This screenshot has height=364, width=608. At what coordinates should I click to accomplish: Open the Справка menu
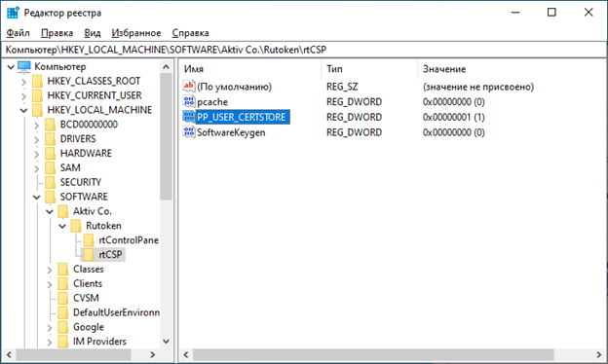(190, 33)
